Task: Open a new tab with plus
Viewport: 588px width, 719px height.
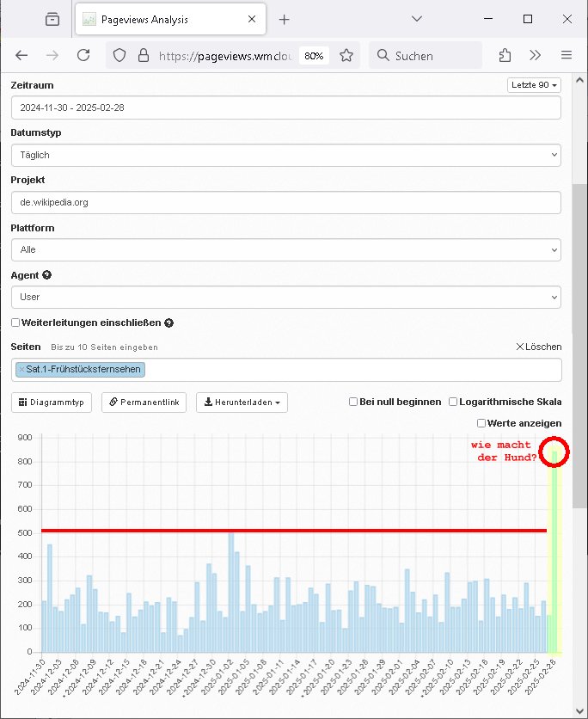Action: pyautogui.click(x=285, y=19)
